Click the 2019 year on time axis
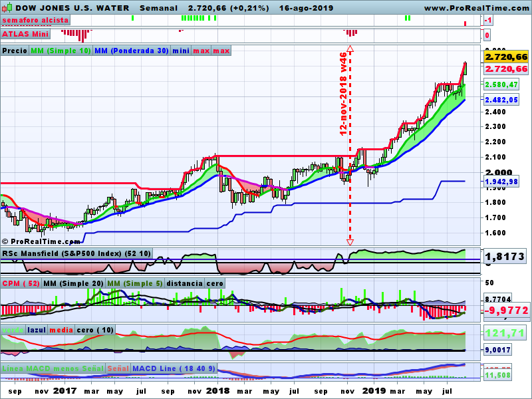532x399 pixels. tap(374, 391)
